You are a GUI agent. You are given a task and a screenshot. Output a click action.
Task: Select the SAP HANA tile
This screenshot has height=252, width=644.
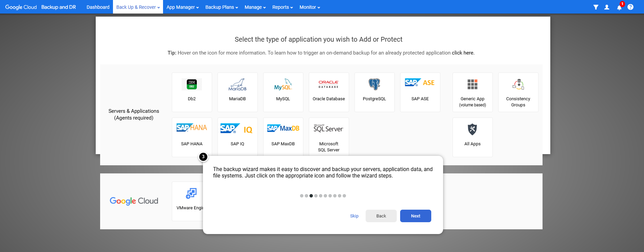(x=192, y=136)
